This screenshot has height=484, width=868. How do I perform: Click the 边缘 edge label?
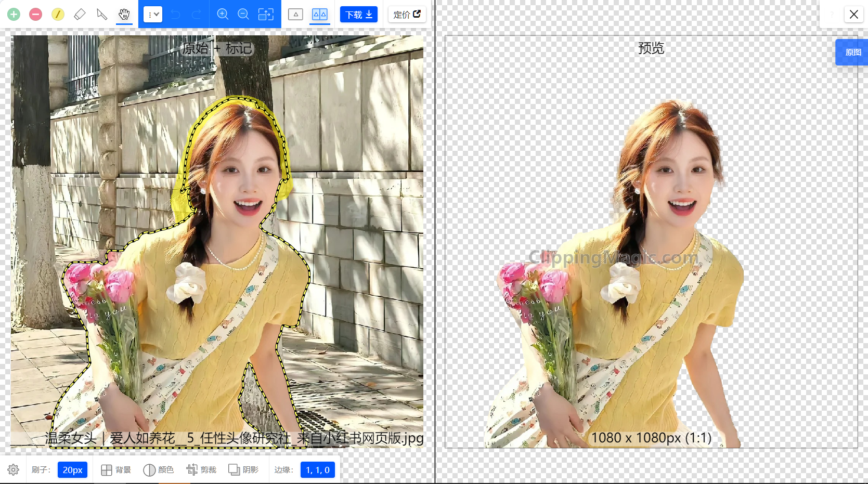[x=283, y=470]
